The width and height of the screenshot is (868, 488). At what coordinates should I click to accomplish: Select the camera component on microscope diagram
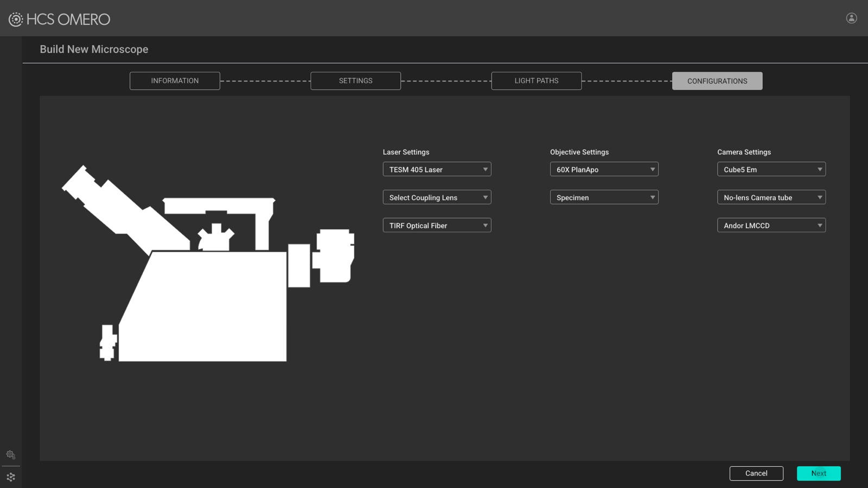pyautogui.click(x=334, y=256)
